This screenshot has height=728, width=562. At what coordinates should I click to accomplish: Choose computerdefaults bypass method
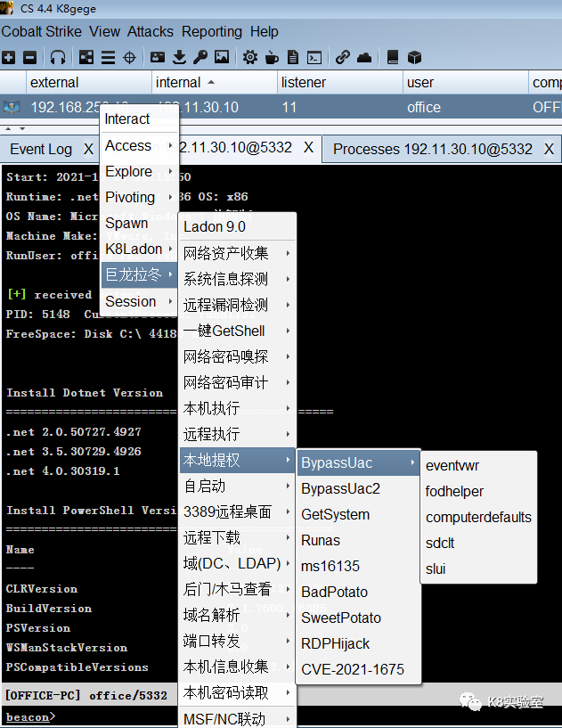pos(478,517)
